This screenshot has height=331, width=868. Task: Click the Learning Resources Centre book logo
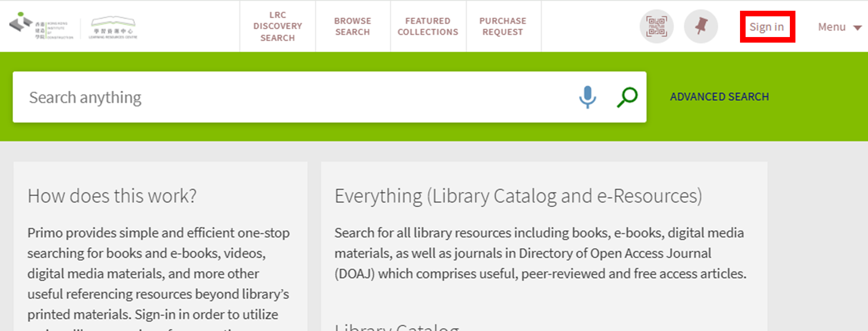click(113, 27)
